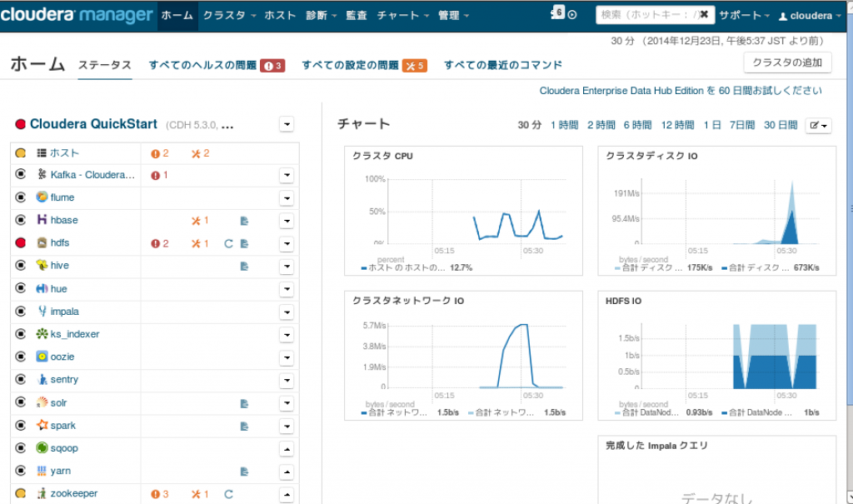853x504 pixels.
Task: Click the sentry service icon
Action: point(42,379)
